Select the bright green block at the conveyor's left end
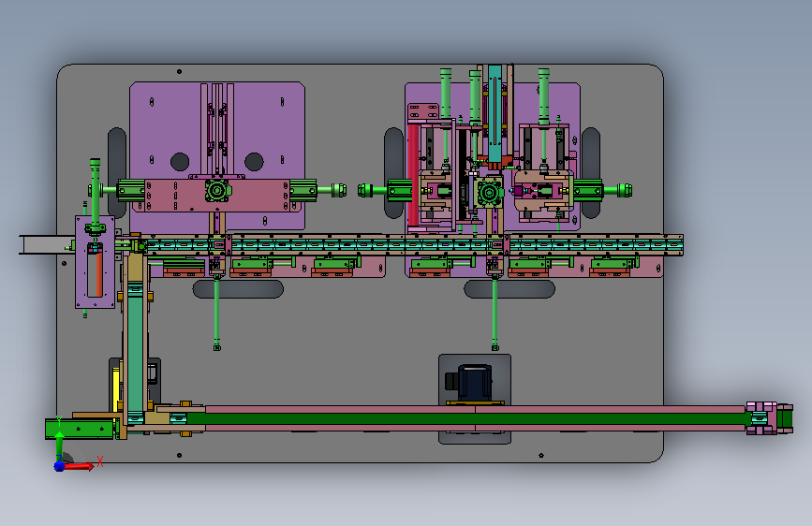812x526 pixels. (80, 430)
